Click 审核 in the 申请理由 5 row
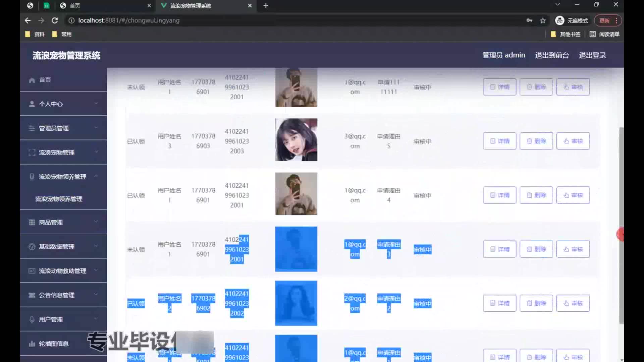644x362 pixels. [x=573, y=141]
